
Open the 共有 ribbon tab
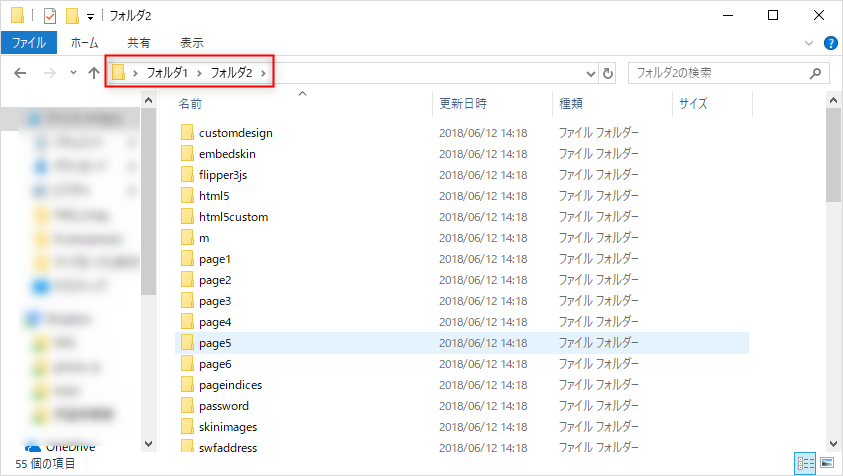click(139, 42)
